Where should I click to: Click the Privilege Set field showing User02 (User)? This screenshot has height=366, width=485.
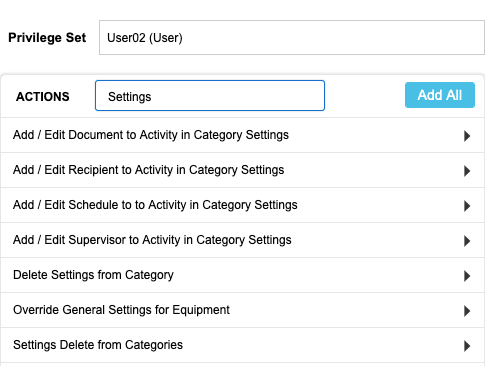coord(292,37)
